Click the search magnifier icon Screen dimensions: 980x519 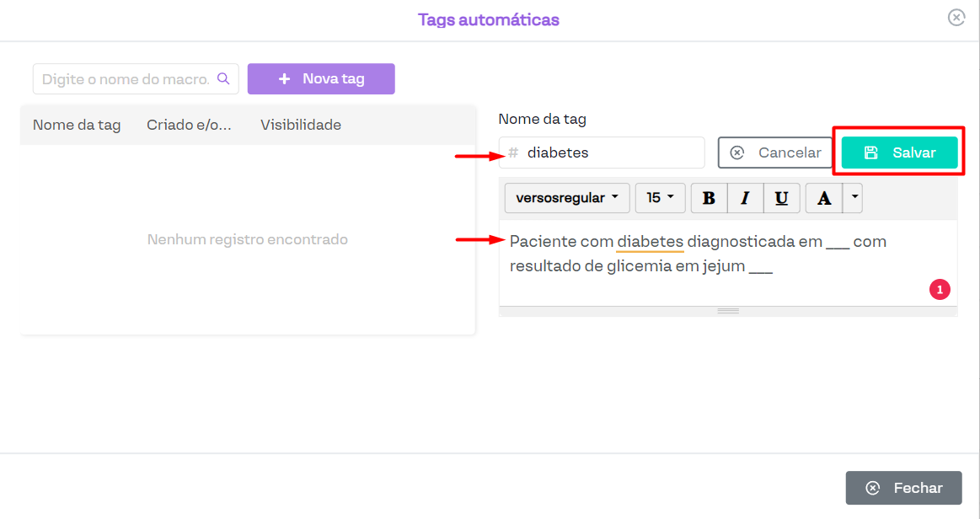click(223, 79)
